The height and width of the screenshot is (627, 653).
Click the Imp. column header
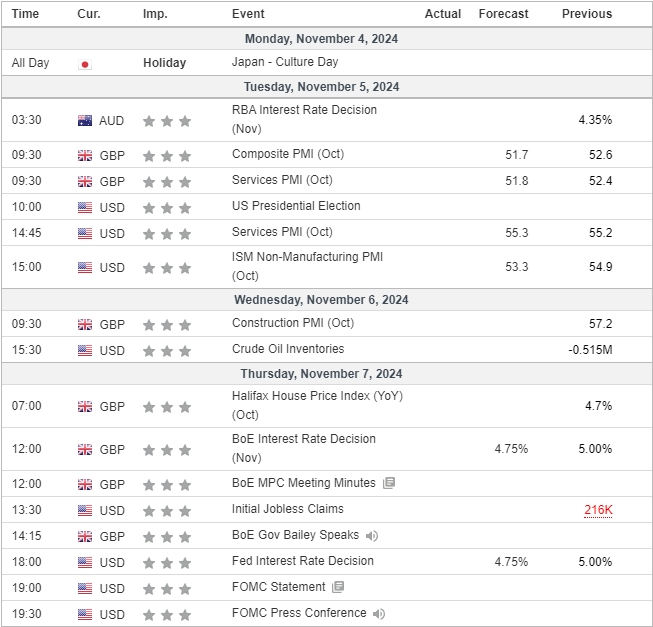click(155, 14)
